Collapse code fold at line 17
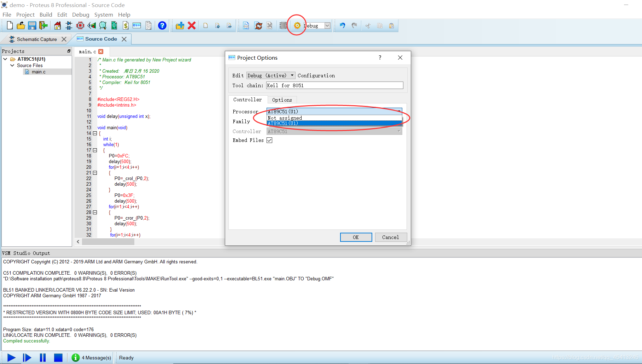Viewport: 642px width, 364px height. click(x=95, y=150)
